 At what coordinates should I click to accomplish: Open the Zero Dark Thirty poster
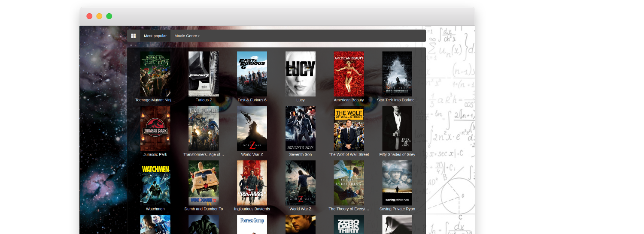tap(349, 225)
